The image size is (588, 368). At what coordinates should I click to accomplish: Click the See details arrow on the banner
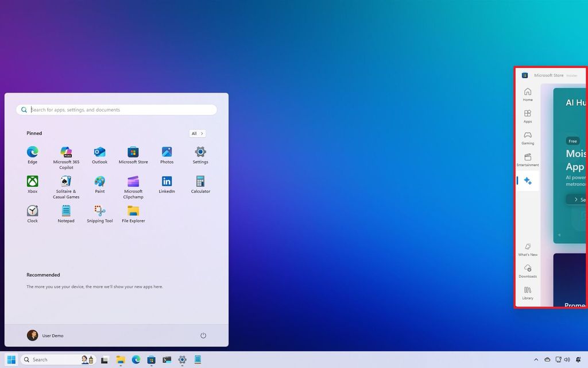[x=576, y=199]
